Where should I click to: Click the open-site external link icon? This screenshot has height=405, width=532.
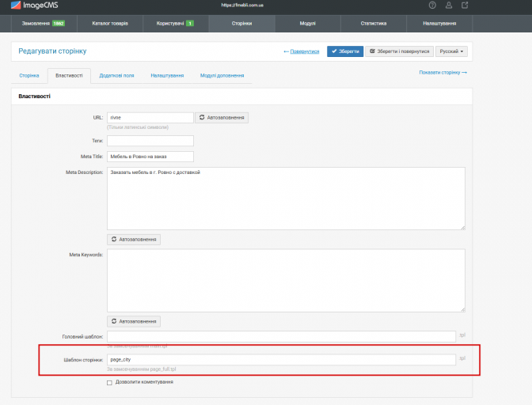tap(465, 5)
